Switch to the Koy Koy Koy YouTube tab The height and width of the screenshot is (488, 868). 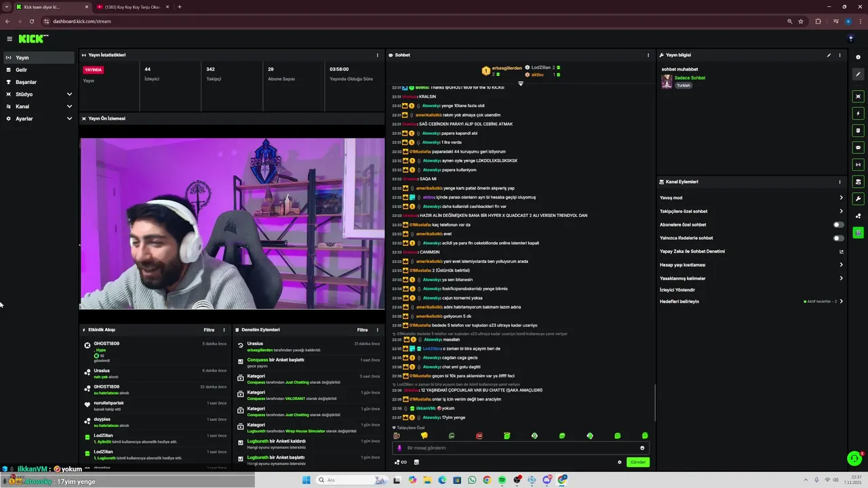point(133,7)
